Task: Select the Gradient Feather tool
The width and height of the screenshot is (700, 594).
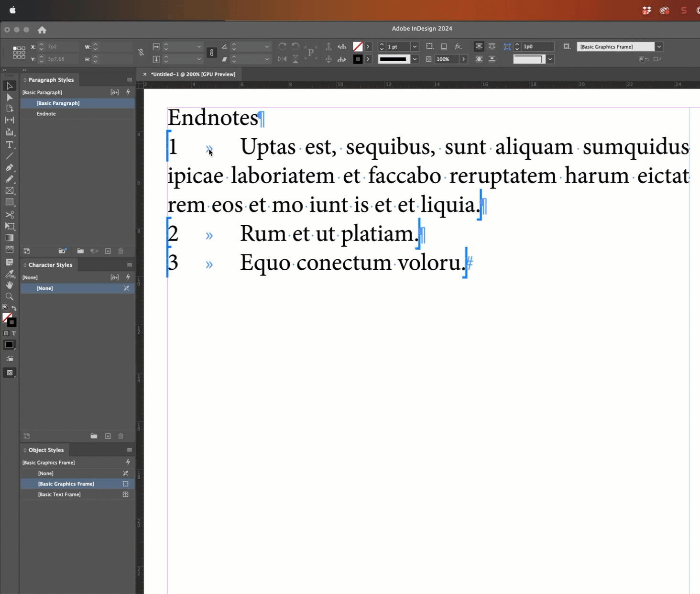Action: (x=10, y=249)
